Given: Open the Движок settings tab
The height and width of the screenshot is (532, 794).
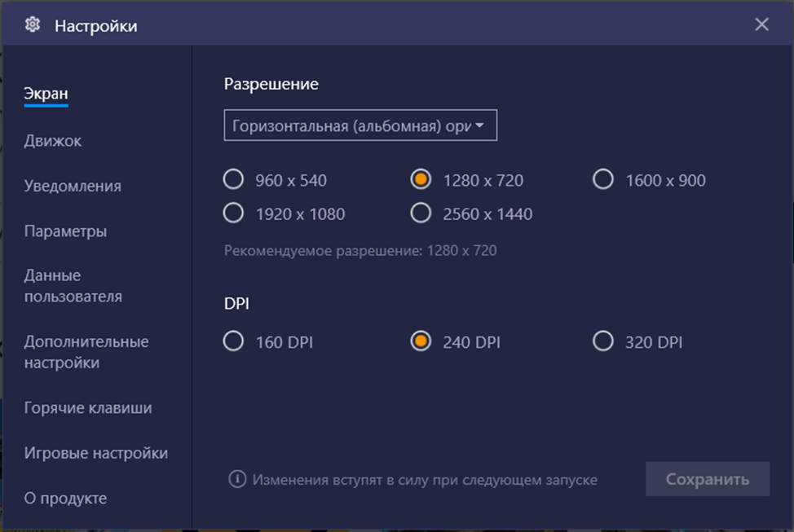Looking at the screenshot, I should click(53, 141).
